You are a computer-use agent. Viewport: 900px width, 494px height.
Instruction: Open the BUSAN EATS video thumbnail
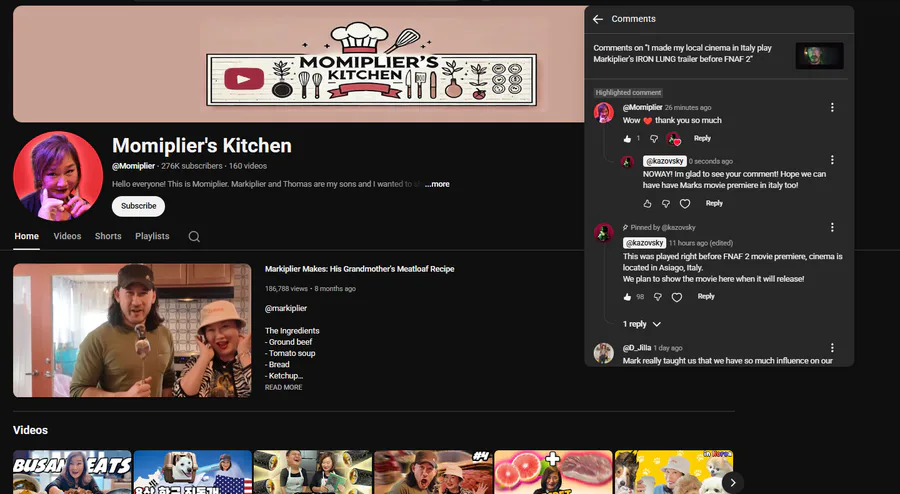click(x=72, y=472)
